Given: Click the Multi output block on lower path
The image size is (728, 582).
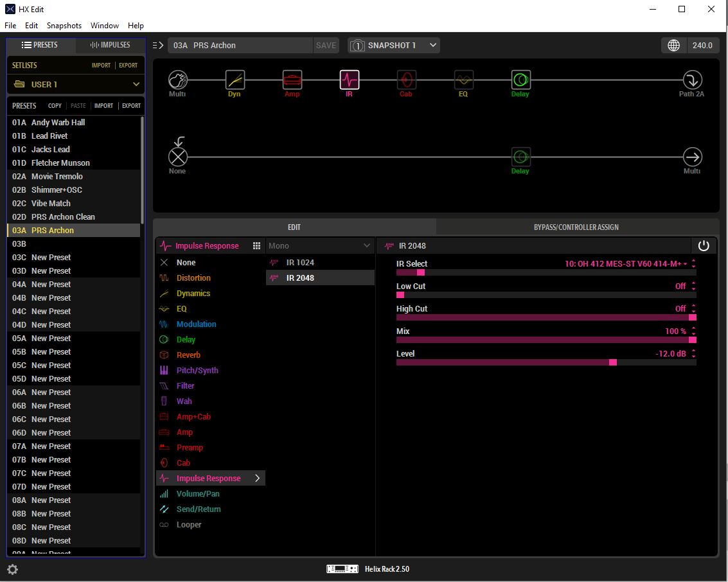Looking at the screenshot, I should [x=692, y=157].
